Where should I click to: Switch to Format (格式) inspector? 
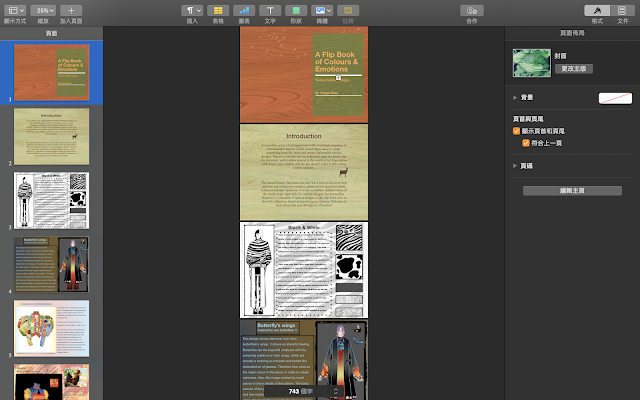tap(597, 11)
